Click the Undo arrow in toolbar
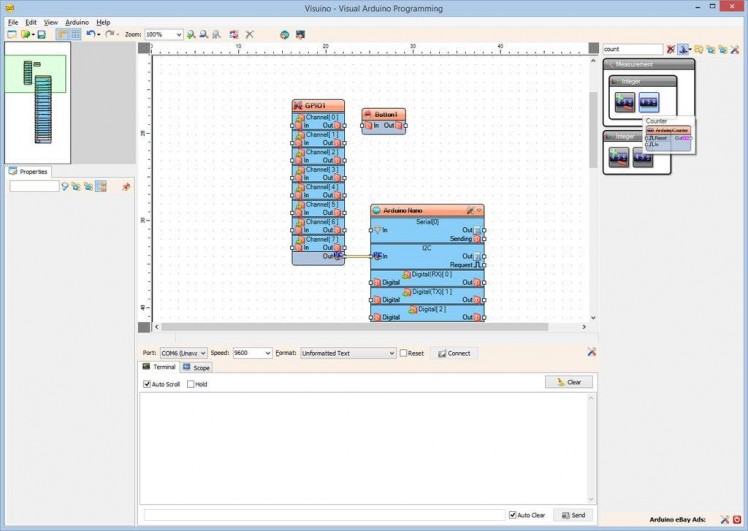The width and height of the screenshot is (748, 531). pyautogui.click(x=90, y=34)
